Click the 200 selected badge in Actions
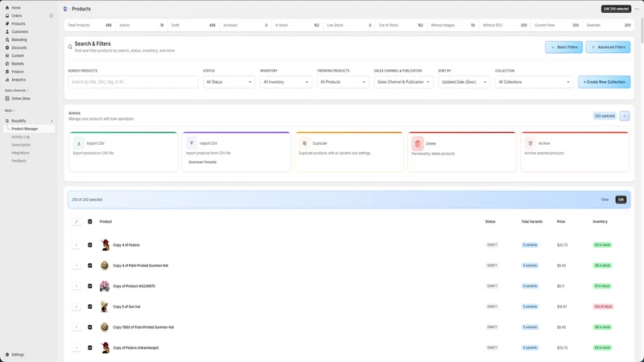 click(x=605, y=116)
